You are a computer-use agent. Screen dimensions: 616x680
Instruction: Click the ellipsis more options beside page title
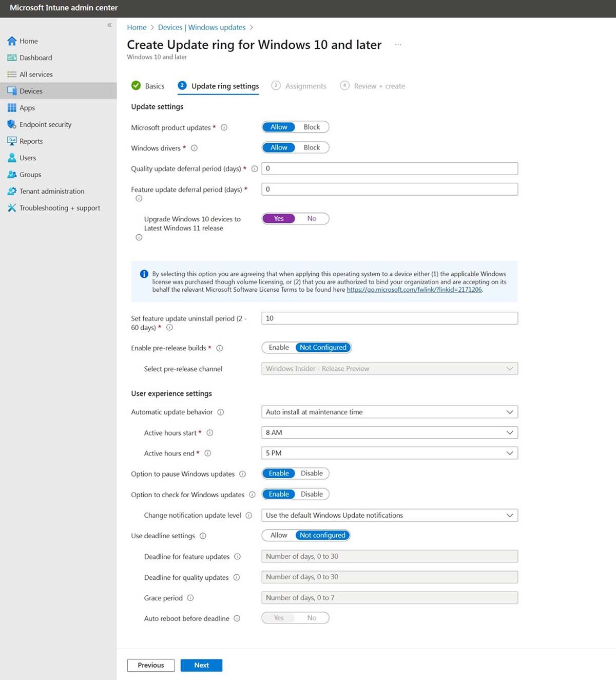[398, 45]
